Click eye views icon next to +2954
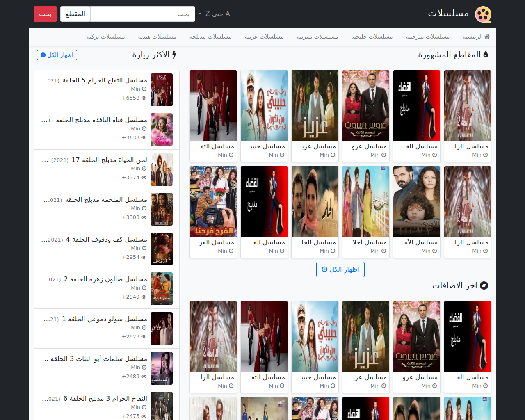The width and height of the screenshot is (525, 420). 144,257
